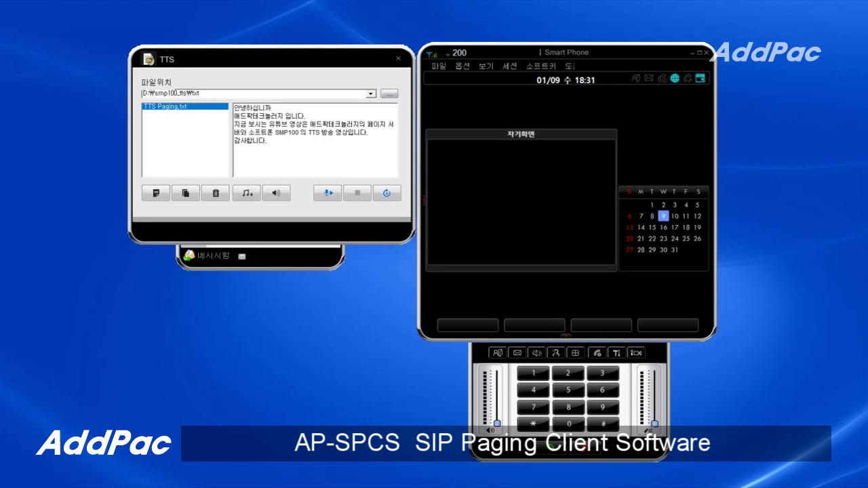Click the envelope icon in the message box bar
This screenshot has width=868, height=488.
242,256
